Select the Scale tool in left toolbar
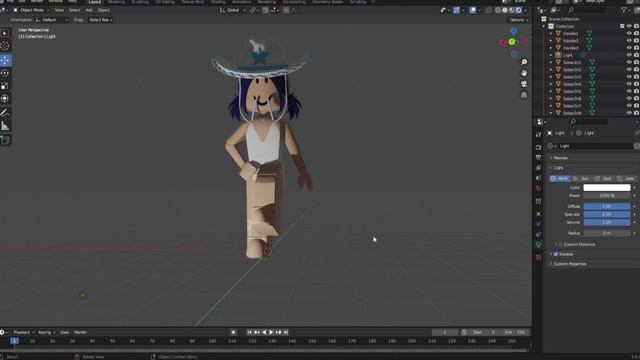Viewport: 640px width, 360px height. point(5,86)
